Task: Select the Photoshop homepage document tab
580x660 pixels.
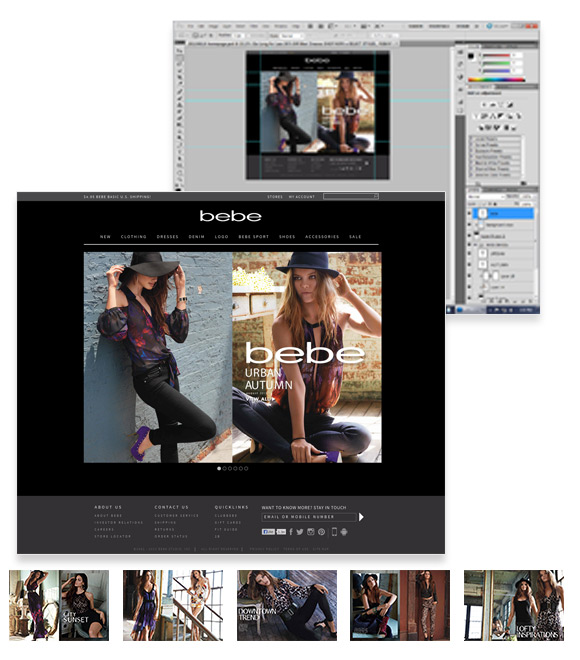Action: coord(290,43)
